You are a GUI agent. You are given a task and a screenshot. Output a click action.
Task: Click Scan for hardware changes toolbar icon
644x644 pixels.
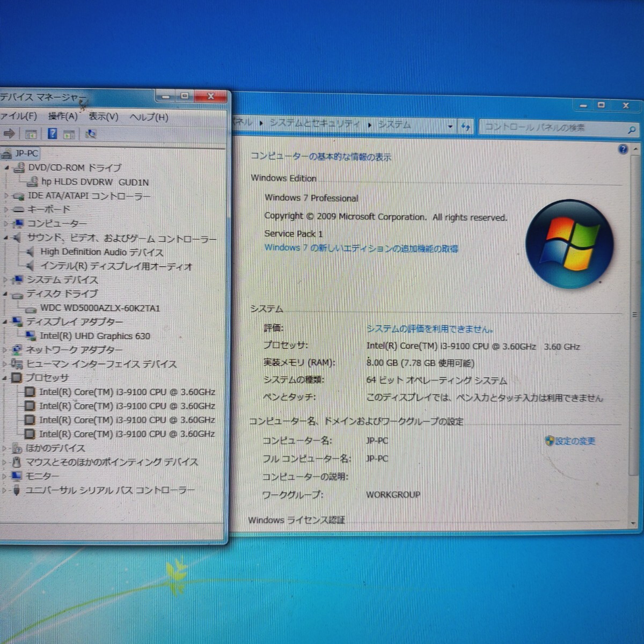pos(90,134)
